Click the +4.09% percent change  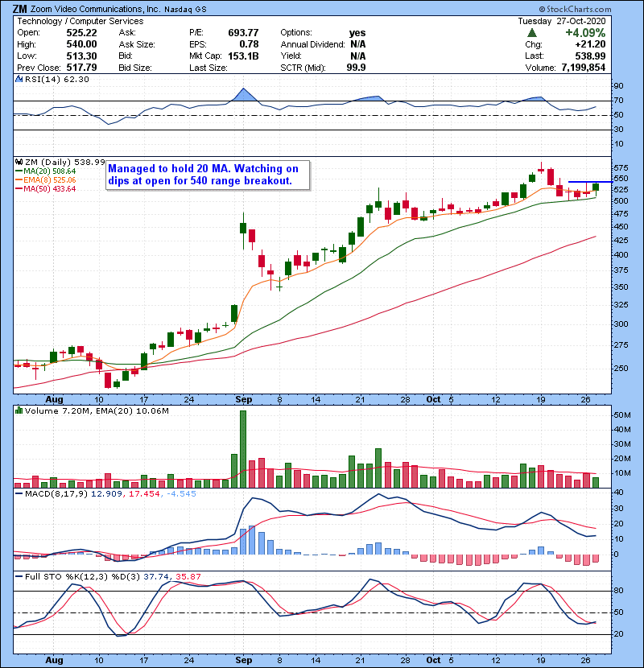(585, 33)
